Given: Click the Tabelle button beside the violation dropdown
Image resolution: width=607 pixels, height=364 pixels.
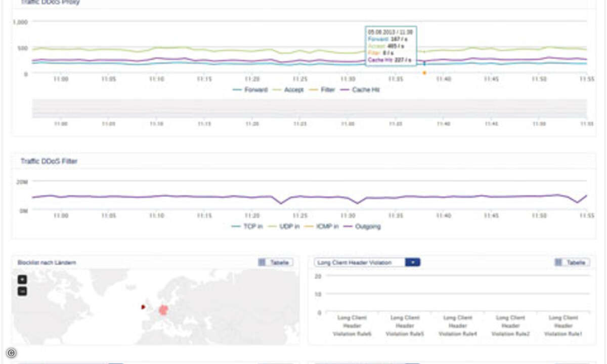Looking at the screenshot, I should [x=572, y=262].
